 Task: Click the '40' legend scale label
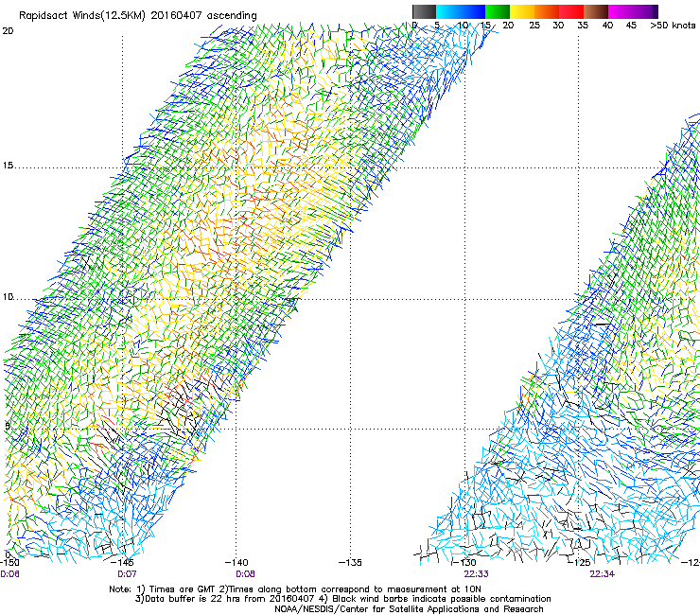(607, 25)
